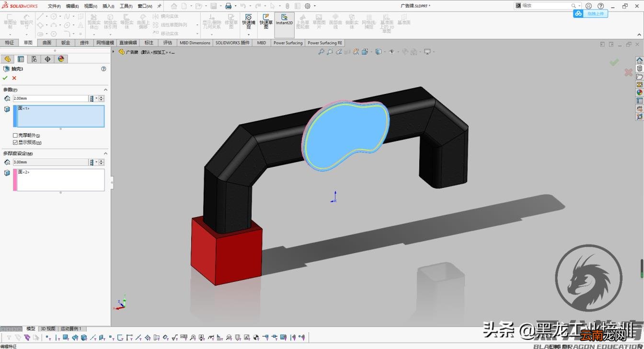
Task: Collapse the 参数 section
Action: click(105, 90)
